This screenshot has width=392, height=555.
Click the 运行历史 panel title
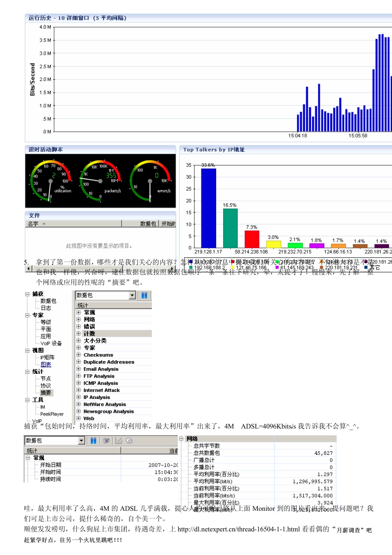coord(78,18)
